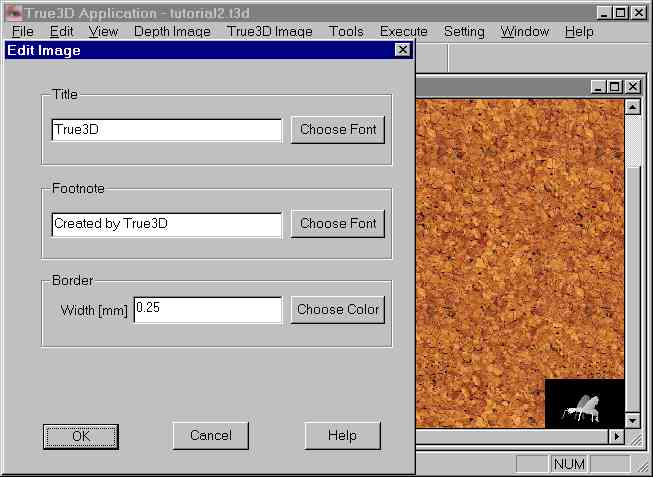Maximize the True3D Application window
This screenshot has width=653, height=477.
(621, 13)
